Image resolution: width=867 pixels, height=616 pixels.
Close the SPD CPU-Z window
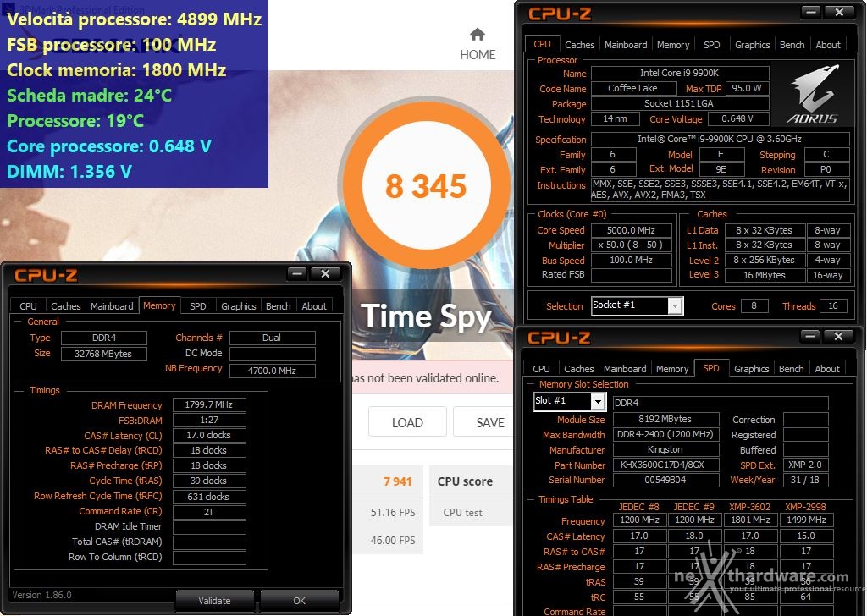[x=838, y=336]
